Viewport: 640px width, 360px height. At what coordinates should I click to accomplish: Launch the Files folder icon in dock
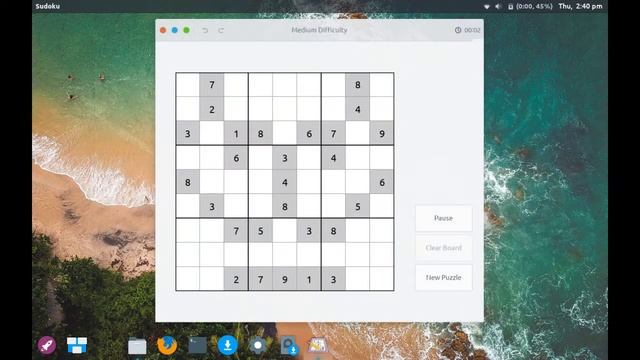point(137,346)
